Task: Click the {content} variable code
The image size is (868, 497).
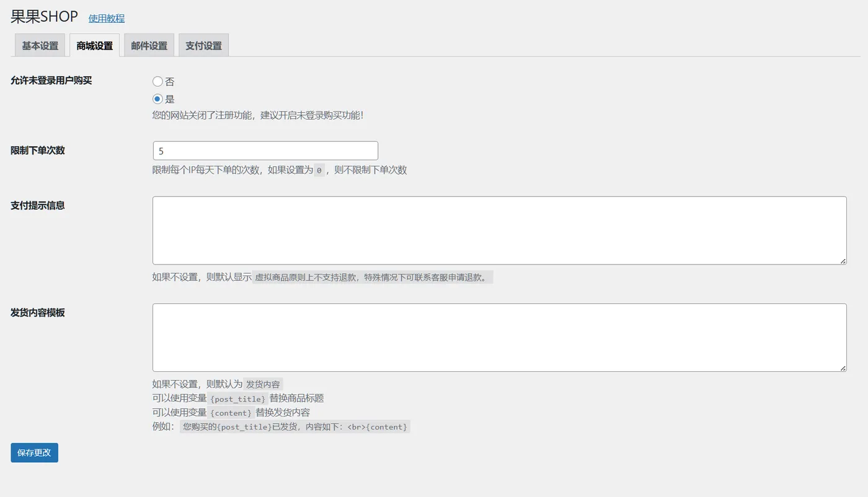Action: pyautogui.click(x=231, y=413)
